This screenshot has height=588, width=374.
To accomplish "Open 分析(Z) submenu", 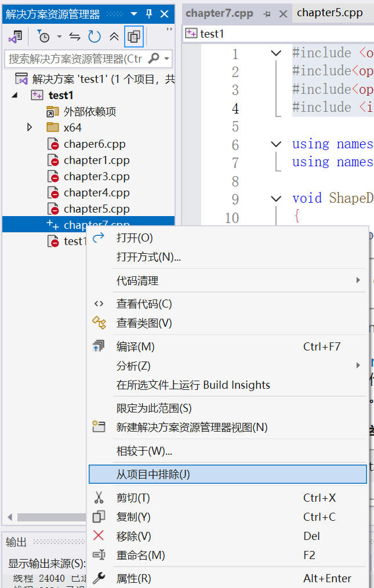I will [x=227, y=366].
